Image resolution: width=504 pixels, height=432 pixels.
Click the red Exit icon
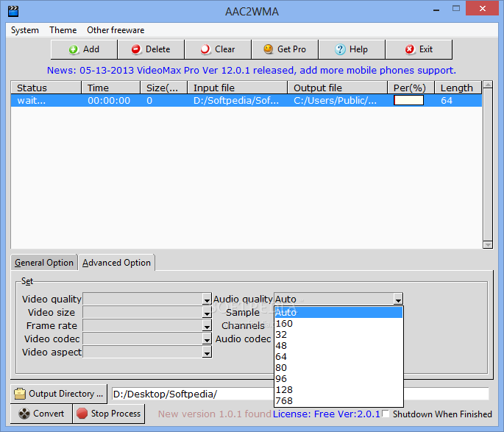tap(410, 49)
